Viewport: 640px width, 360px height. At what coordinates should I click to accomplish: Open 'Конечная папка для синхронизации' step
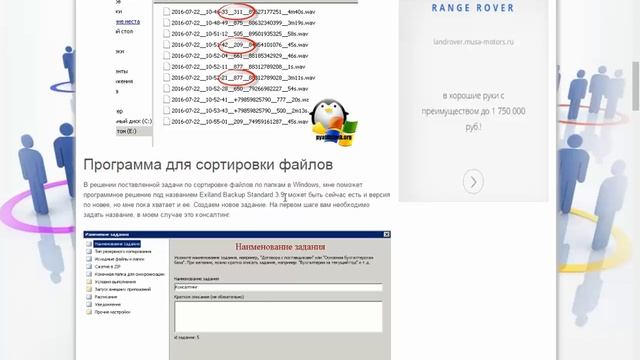(129, 274)
